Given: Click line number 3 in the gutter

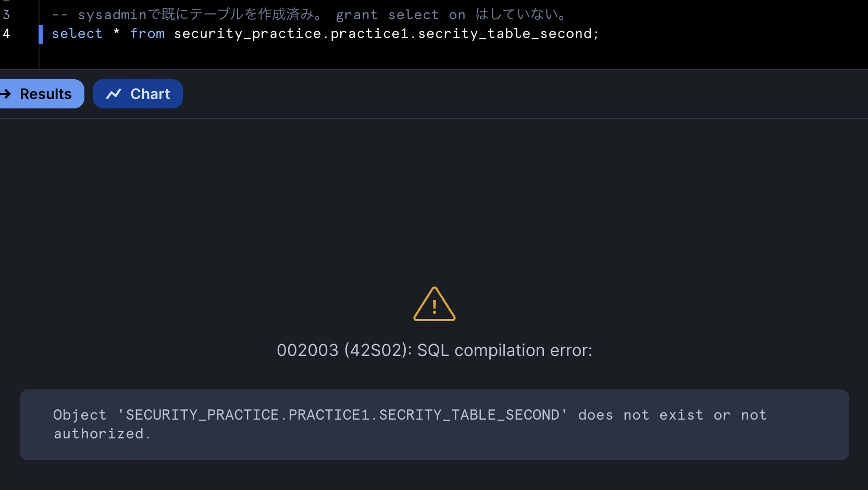Looking at the screenshot, I should click(x=6, y=15).
